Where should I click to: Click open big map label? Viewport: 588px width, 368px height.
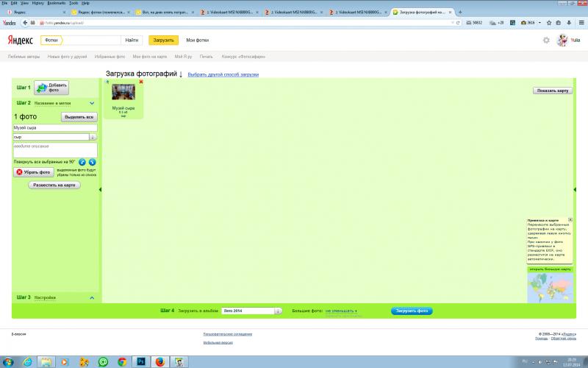click(550, 269)
